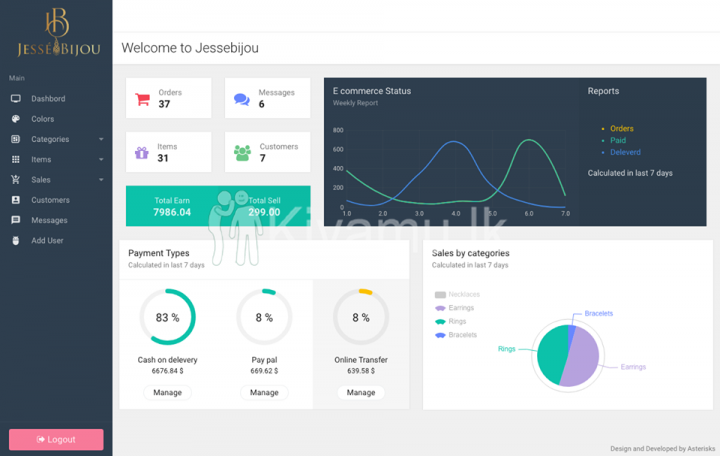Click the Total Earn summary tile

(172, 206)
